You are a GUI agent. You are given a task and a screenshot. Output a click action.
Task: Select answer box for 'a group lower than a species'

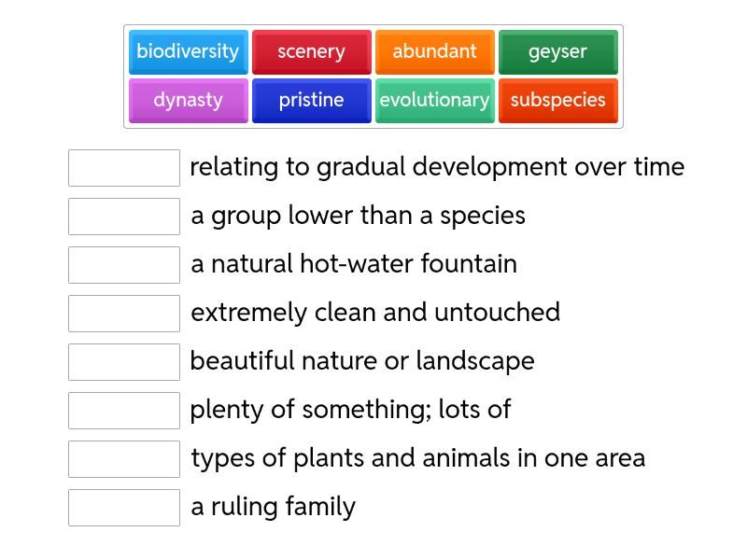click(x=124, y=217)
